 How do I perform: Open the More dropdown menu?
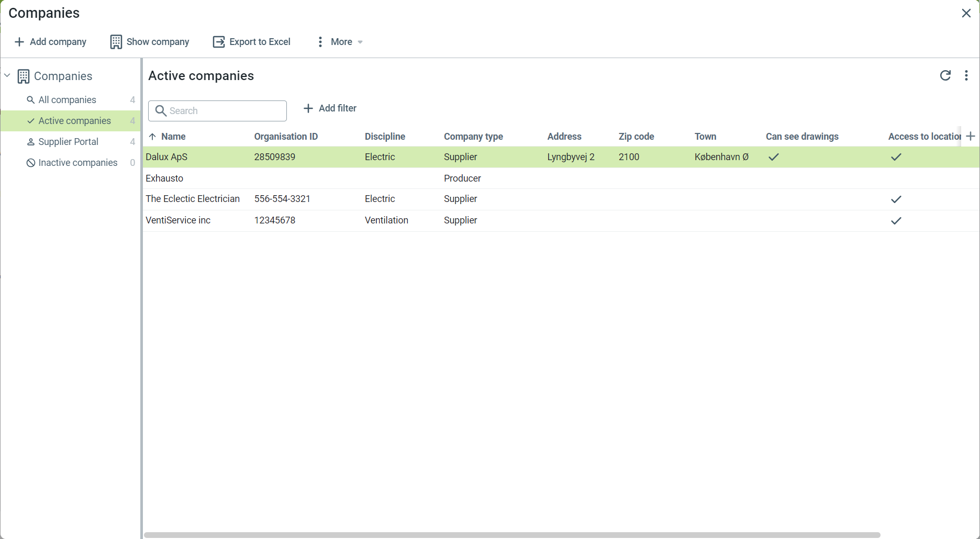coord(341,42)
